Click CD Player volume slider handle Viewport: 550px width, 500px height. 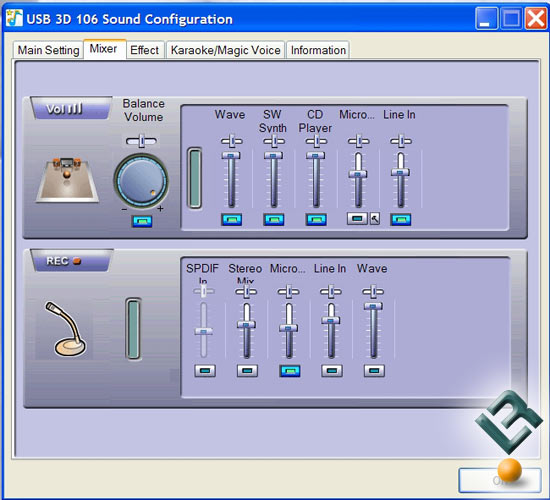pyautogui.click(x=316, y=155)
